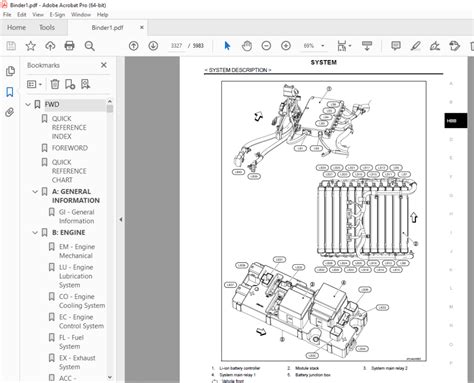The image size is (474, 383).
Task: Close the Binder1.pdf tab
Action: pyautogui.click(x=142, y=27)
